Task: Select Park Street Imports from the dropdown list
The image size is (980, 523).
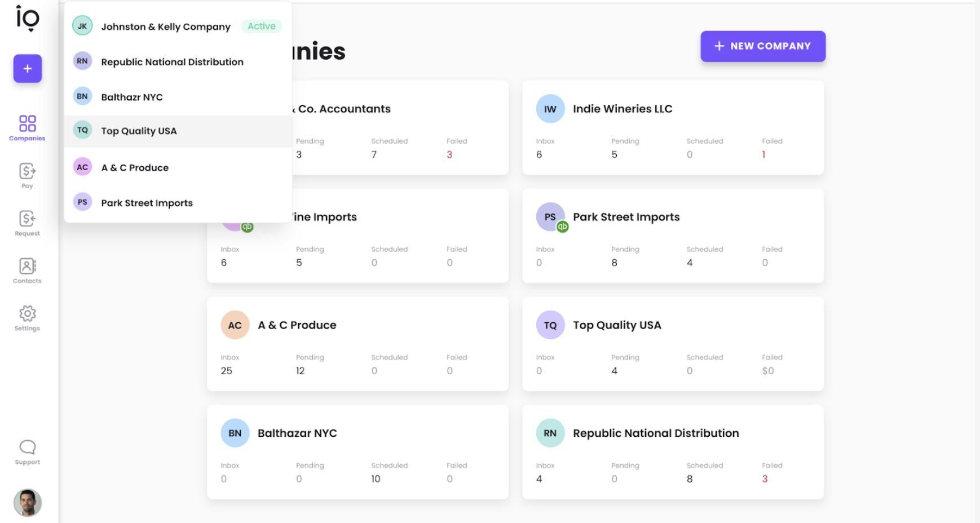Action: point(147,202)
